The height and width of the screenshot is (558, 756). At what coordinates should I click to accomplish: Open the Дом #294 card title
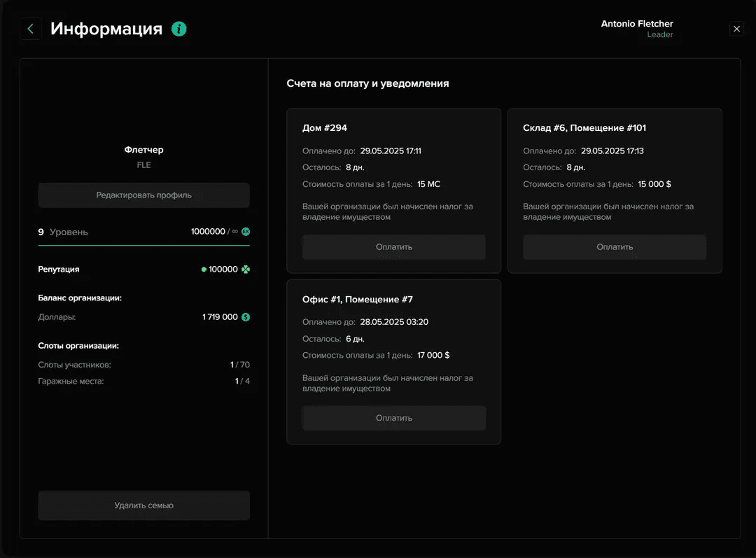click(325, 128)
